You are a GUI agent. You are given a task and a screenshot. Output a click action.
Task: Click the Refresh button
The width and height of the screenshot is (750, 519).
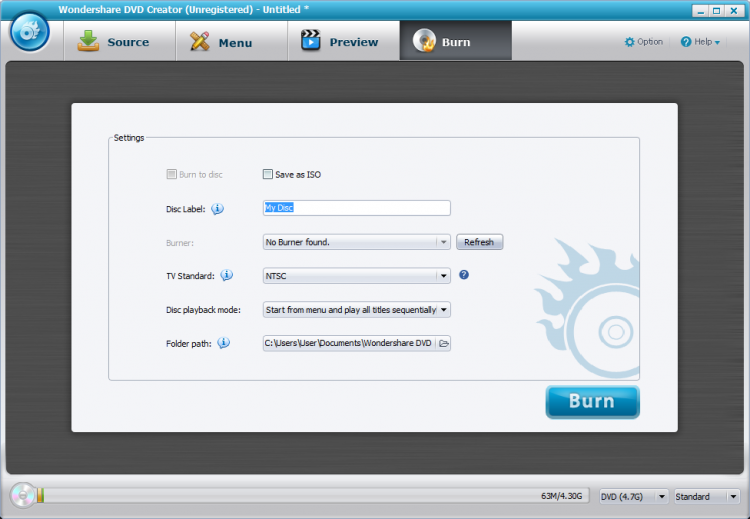(x=479, y=242)
